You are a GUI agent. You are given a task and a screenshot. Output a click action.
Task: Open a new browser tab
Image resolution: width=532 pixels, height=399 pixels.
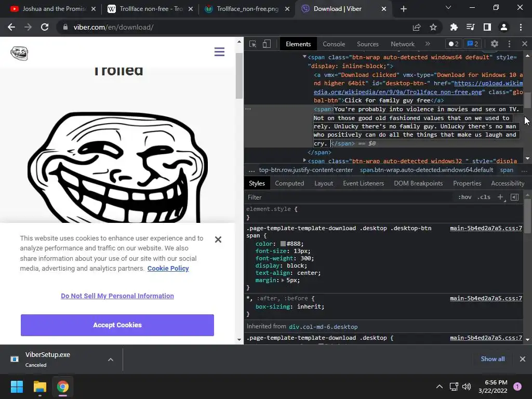point(403,9)
